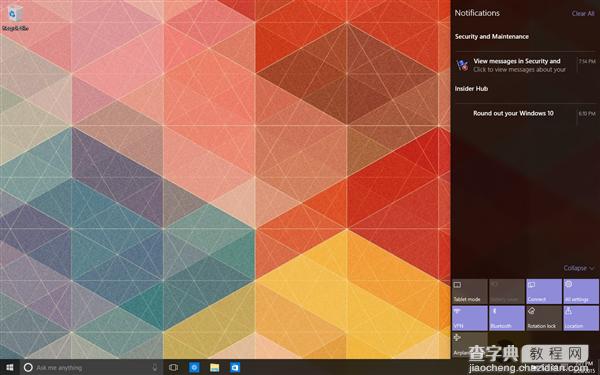Click the Security and Maintenance group header
Image resolution: width=600 pixels, height=375 pixels.
(x=492, y=37)
